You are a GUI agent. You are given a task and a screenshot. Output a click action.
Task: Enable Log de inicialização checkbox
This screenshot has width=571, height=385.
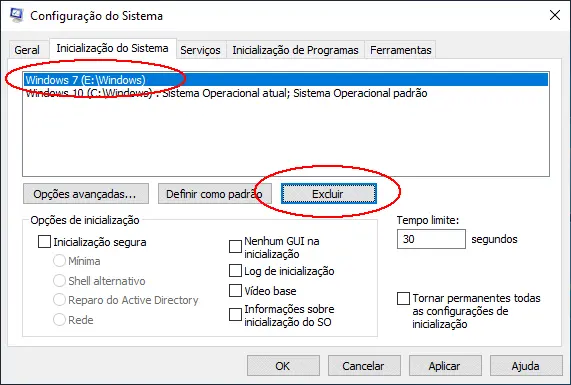click(x=235, y=271)
